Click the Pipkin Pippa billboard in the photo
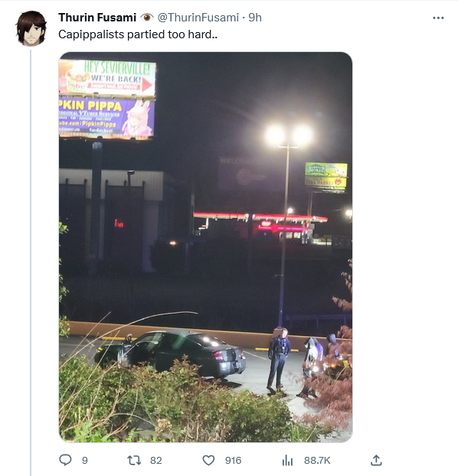This screenshot has height=476, width=458. pyautogui.click(x=107, y=119)
